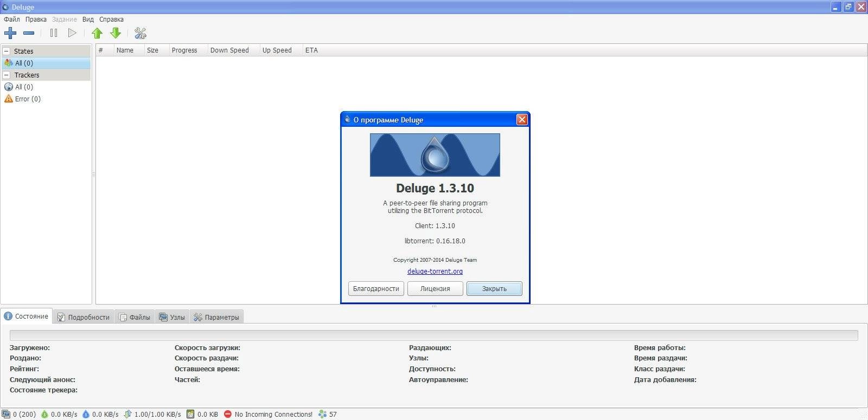Click the DHT nodes status icon
This screenshot has height=420, width=868.
click(x=323, y=414)
